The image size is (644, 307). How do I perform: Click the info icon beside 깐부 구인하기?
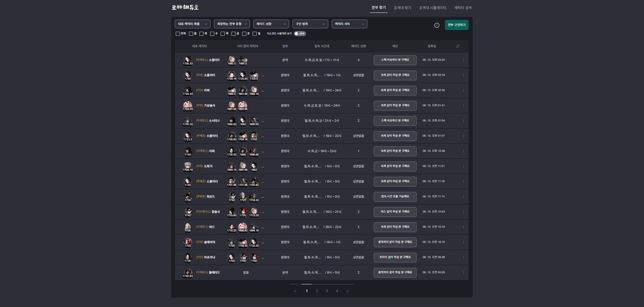click(437, 25)
